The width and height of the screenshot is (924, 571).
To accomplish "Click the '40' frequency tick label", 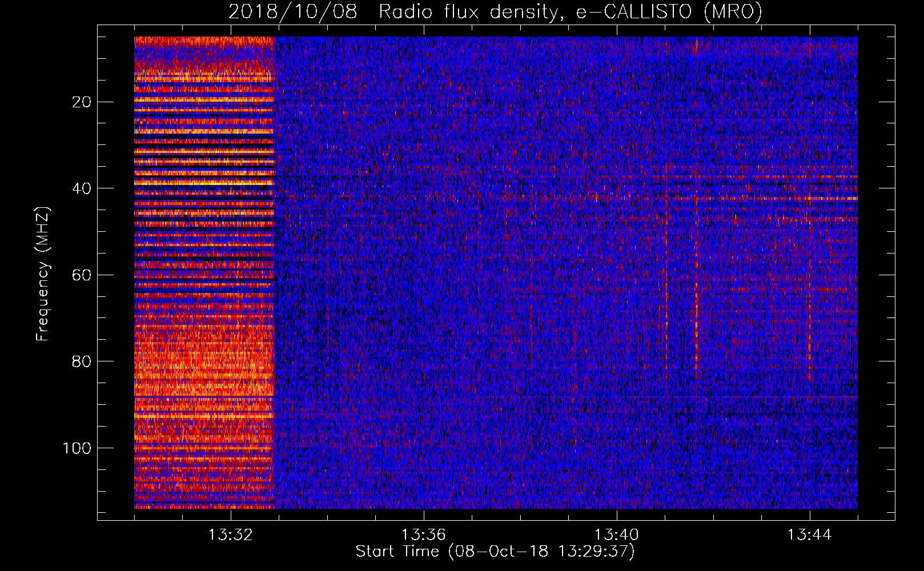I will click(x=82, y=188).
